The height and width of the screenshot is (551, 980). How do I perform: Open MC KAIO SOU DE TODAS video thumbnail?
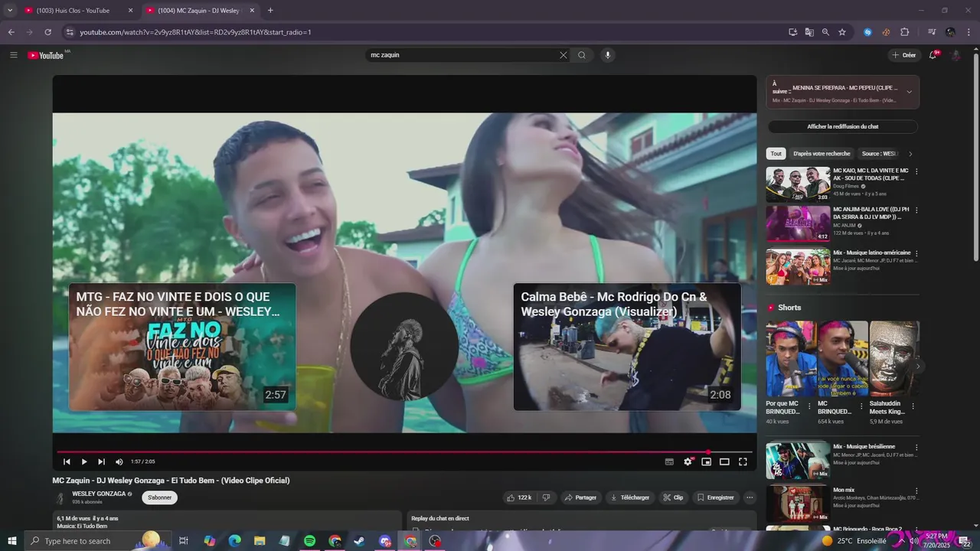pyautogui.click(x=799, y=184)
